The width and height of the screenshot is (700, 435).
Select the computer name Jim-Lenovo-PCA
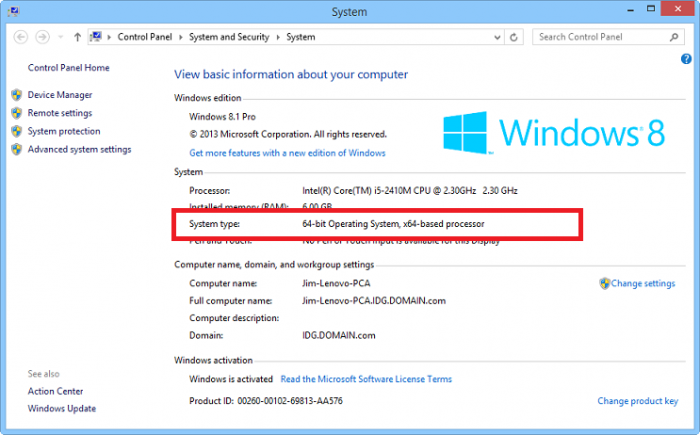click(336, 284)
